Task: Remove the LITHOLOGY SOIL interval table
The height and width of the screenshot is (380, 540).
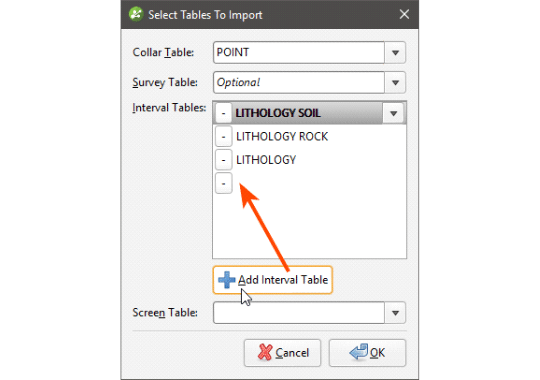Action: (x=224, y=113)
